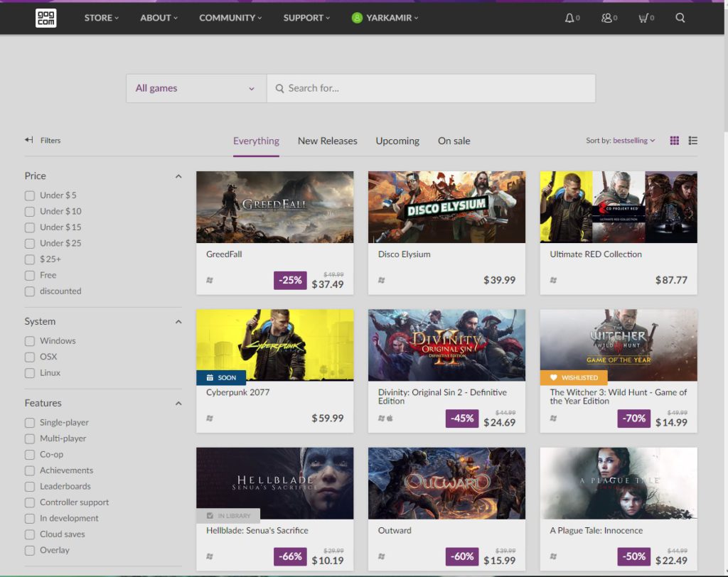Enable the Under $25 price filter
The height and width of the screenshot is (577, 728).
(30, 243)
